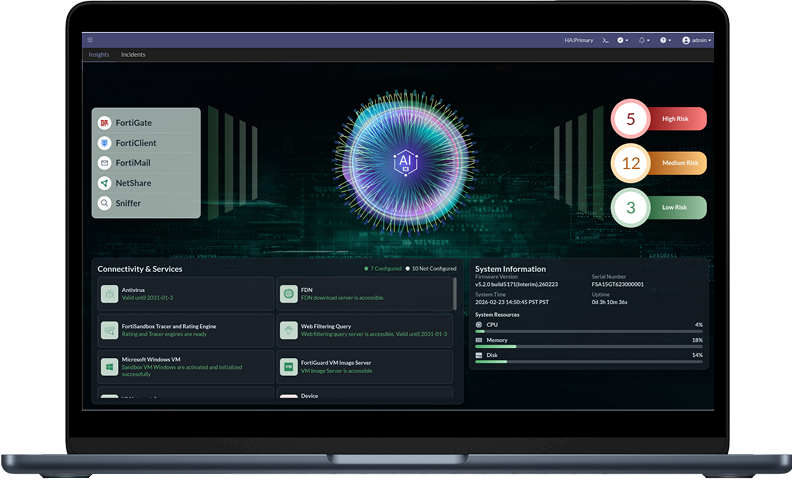Click the System Resources label
792x480 pixels.
(x=497, y=314)
